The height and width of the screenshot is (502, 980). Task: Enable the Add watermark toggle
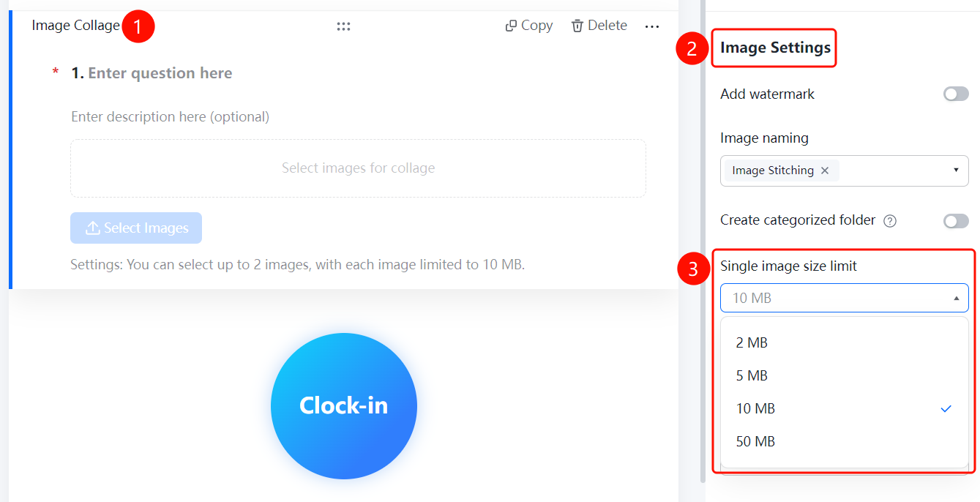pyautogui.click(x=956, y=94)
